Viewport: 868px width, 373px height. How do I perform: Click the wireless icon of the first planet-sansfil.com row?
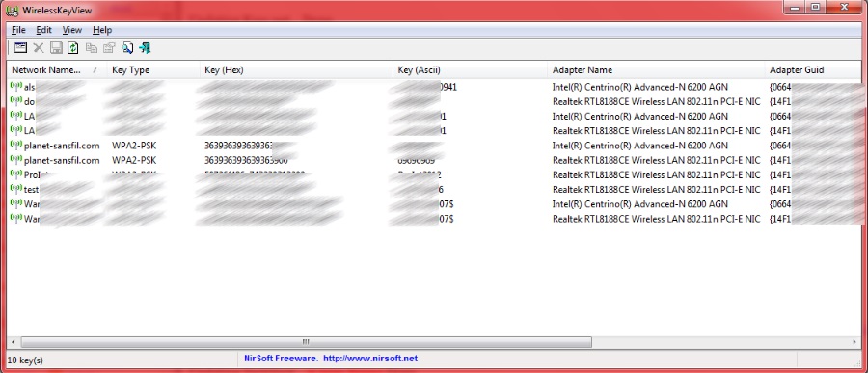pos(16,145)
